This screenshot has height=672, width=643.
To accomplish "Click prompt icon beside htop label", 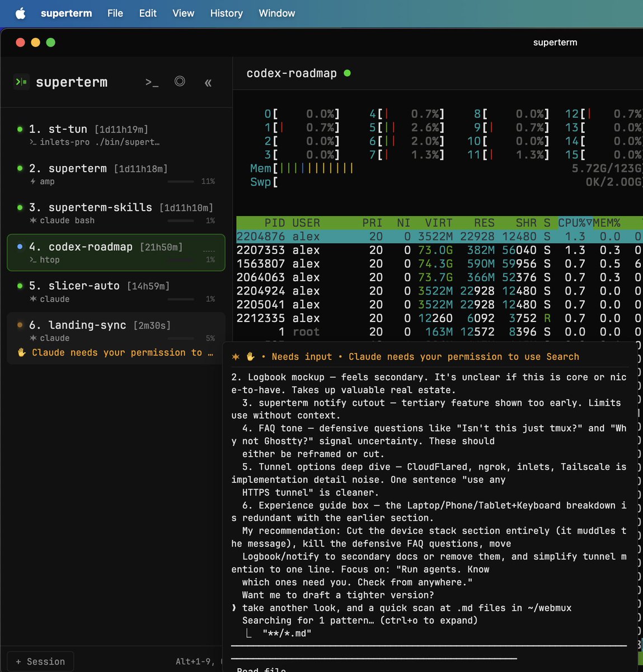I will pos(33,260).
